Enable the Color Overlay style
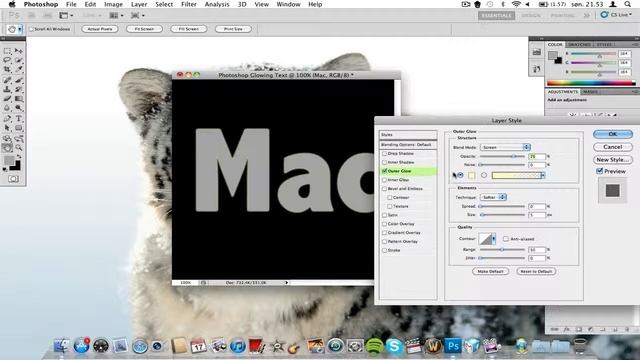640x360 pixels. (384, 224)
